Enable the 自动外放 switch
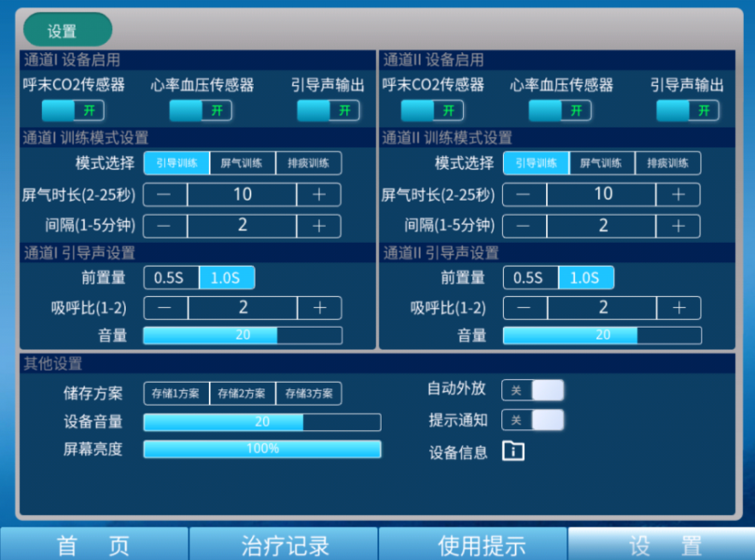Screen dimensions: 755x560 pos(533,390)
